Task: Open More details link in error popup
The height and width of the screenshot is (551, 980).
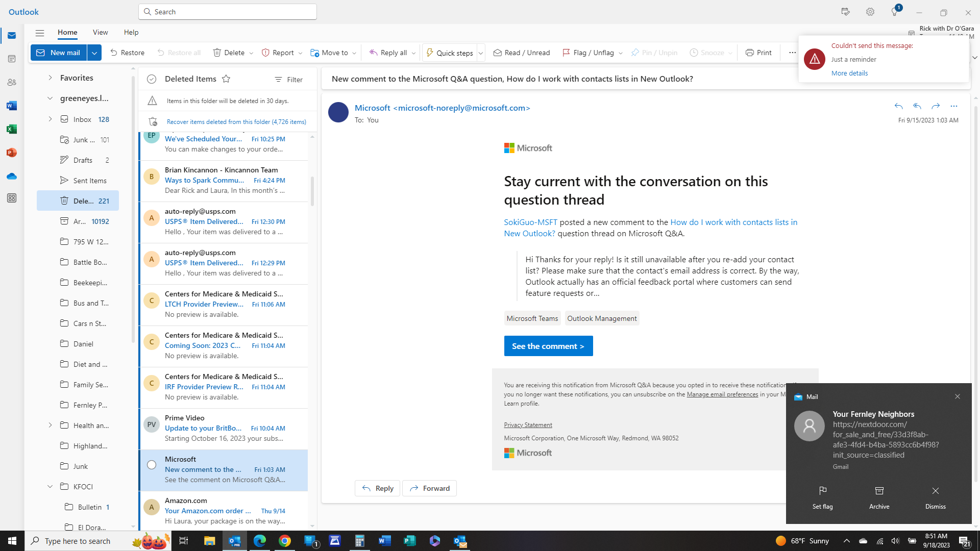Action: coord(849,73)
